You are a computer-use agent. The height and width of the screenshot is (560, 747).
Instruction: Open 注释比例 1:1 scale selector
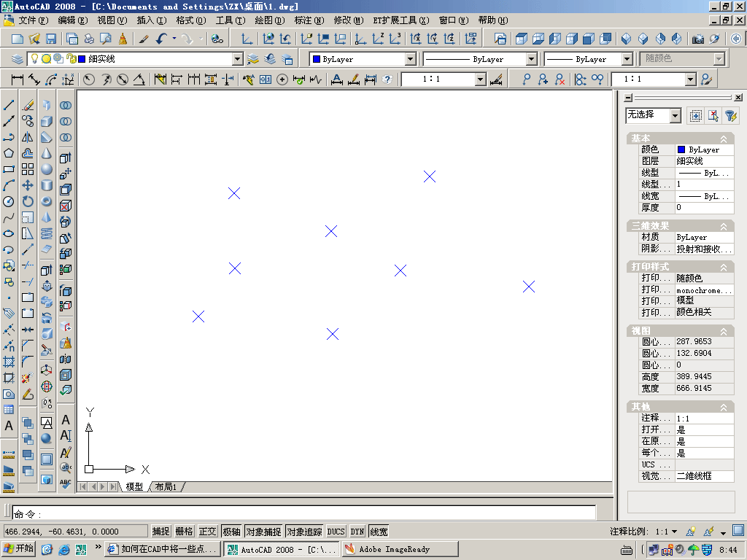click(667, 532)
